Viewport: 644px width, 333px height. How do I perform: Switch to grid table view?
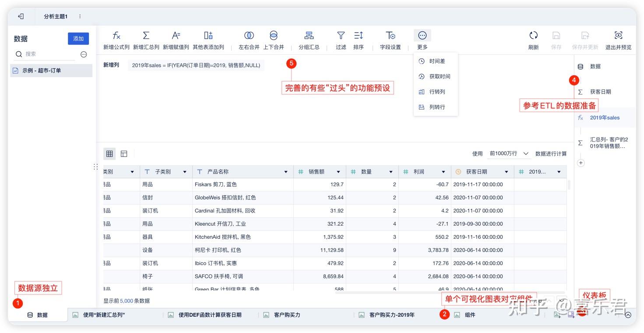click(109, 154)
